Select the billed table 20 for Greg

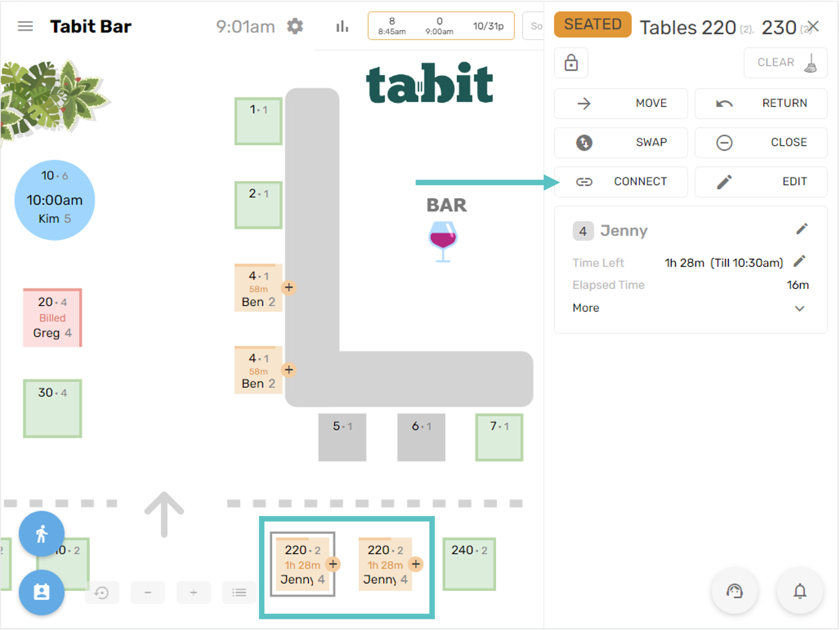point(52,318)
